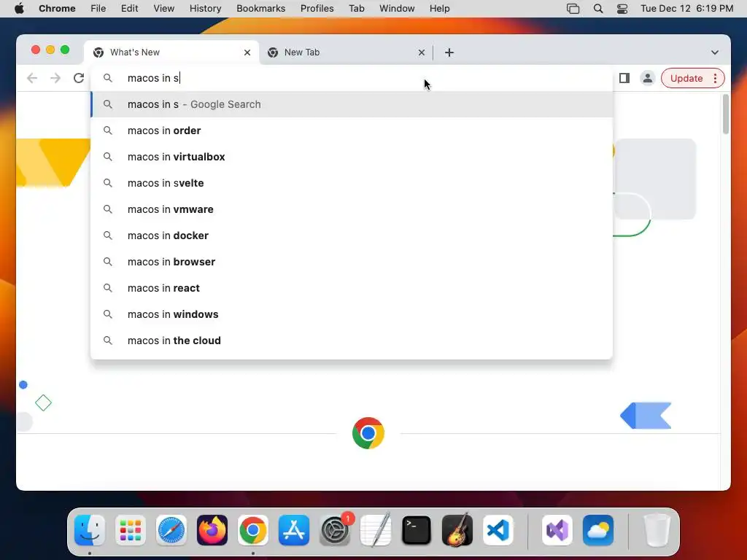Select the 'macos in virtualbox' suggestion

pyautogui.click(x=352, y=157)
